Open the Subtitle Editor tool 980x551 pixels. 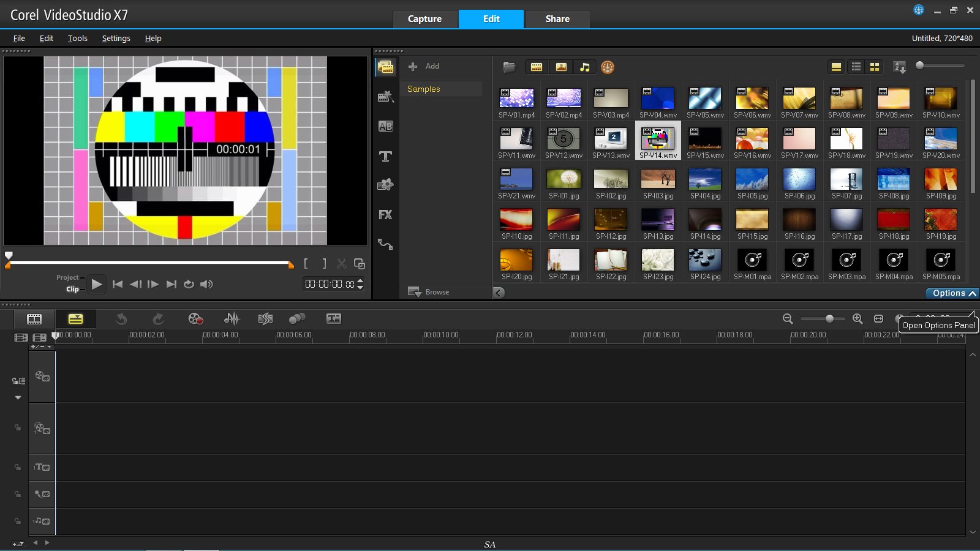[x=334, y=318]
